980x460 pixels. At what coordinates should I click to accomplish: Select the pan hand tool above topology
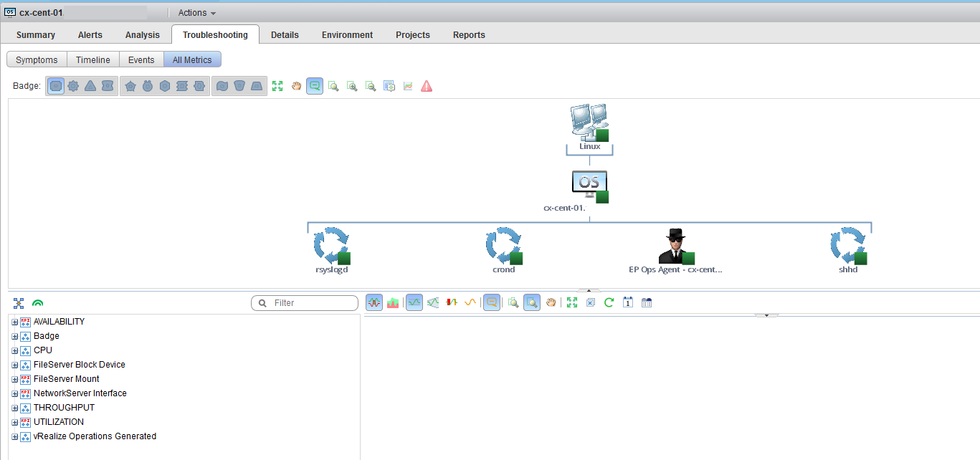pyautogui.click(x=296, y=86)
